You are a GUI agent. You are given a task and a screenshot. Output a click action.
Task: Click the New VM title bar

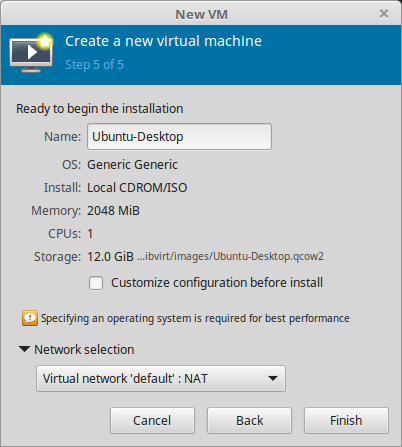point(201,14)
